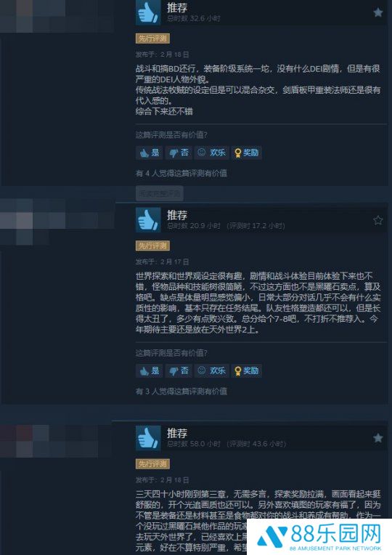The height and width of the screenshot is (555, 392).
Task: Click the thumbs-up icon of the first review
Action: click(148, 13)
